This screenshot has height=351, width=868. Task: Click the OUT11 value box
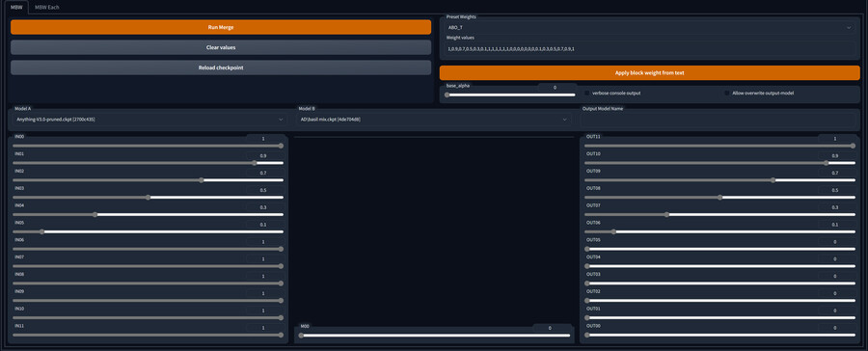tap(835, 139)
